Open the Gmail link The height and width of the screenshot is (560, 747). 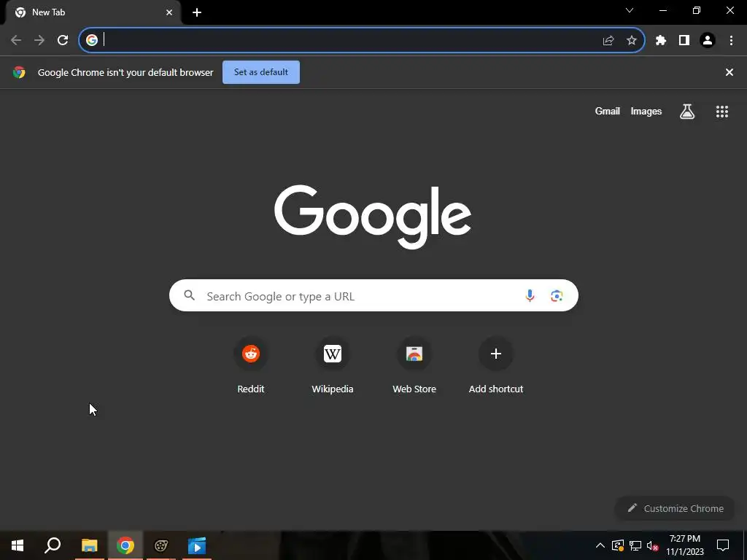tap(608, 112)
